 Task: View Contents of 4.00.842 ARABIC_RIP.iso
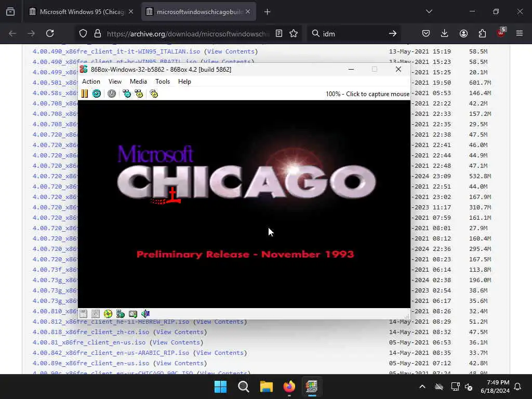(220, 353)
